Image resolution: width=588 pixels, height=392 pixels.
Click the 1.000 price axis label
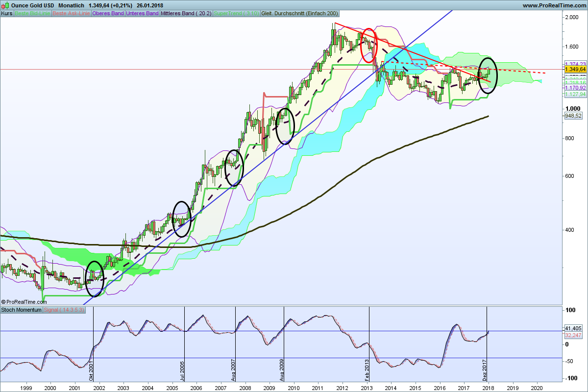572,109
